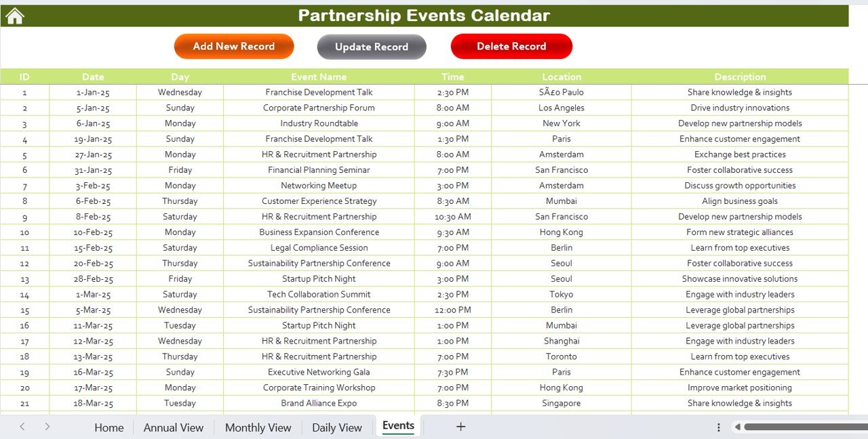This screenshot has height=439, width=868.
Task: Select the Location column header
Action: [x=561, y=77]
